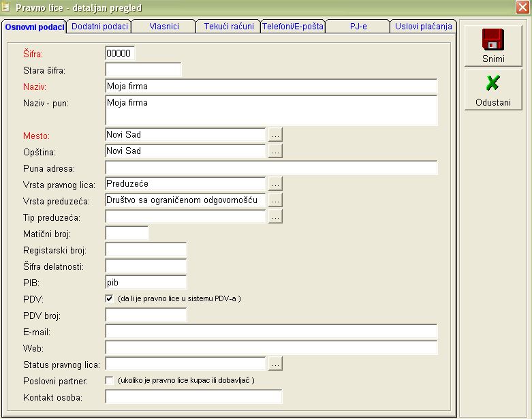Close the Pravno lice window
The image size is (532, 419).
522,7
